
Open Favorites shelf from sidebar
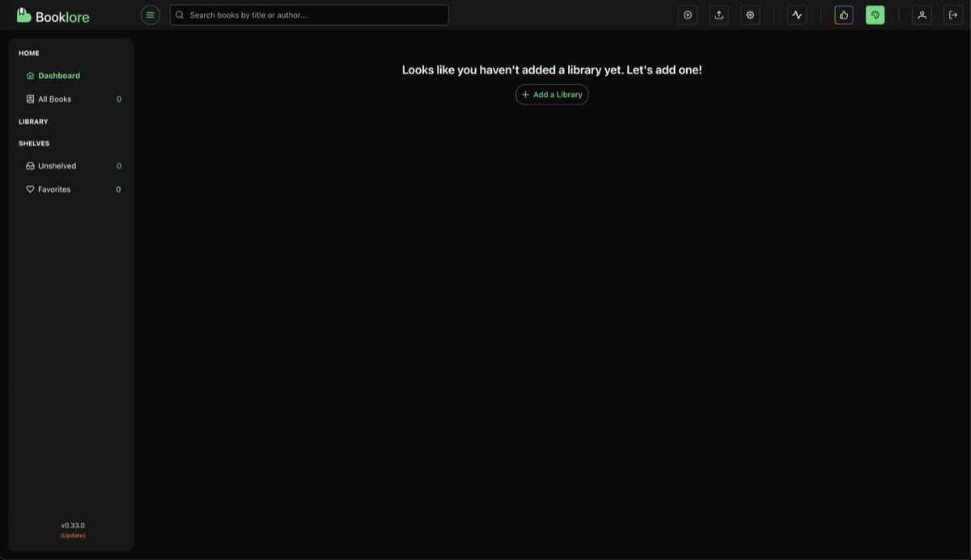click(53, 189)
